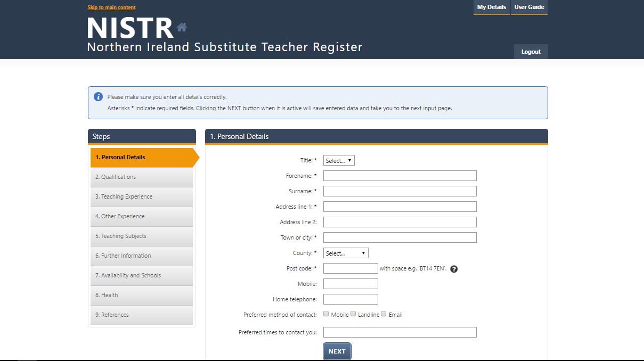Focus the Post code input field

(350, 268)
